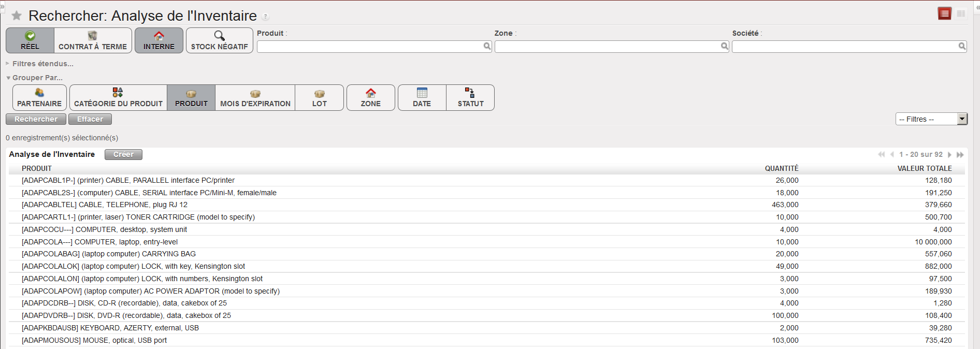This screenshot has width=980, height=349.
Task: Click the Créer button
Action: tap(123, 154)
